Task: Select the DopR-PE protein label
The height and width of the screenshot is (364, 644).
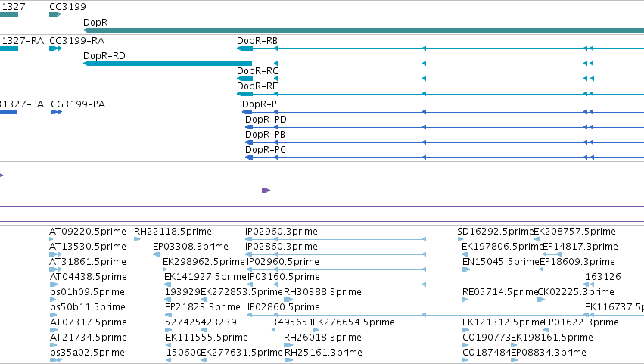Action: (262, 104)
